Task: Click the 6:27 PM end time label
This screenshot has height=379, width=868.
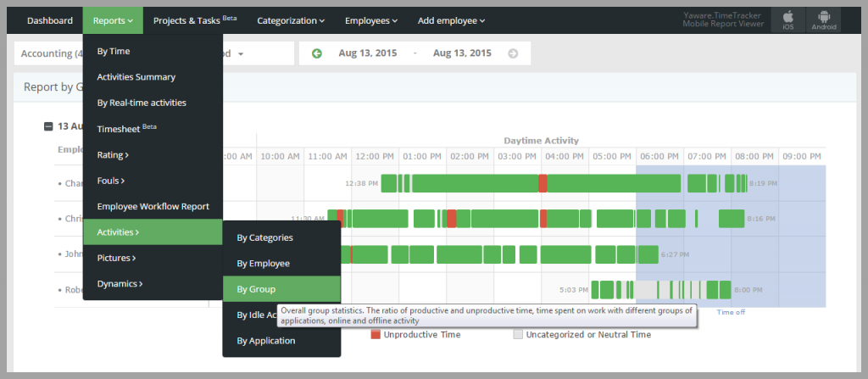Action: click(675, 255)
